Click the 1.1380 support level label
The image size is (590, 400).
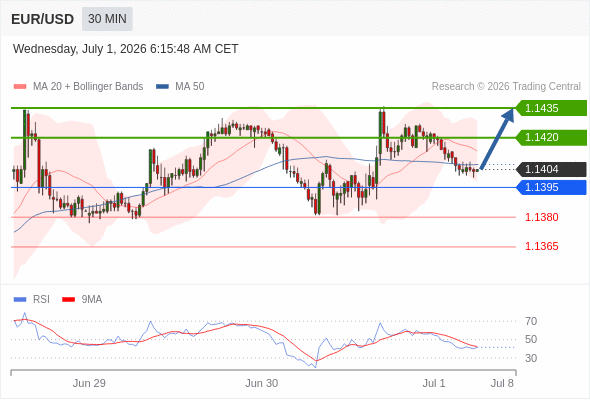[541, 217]
